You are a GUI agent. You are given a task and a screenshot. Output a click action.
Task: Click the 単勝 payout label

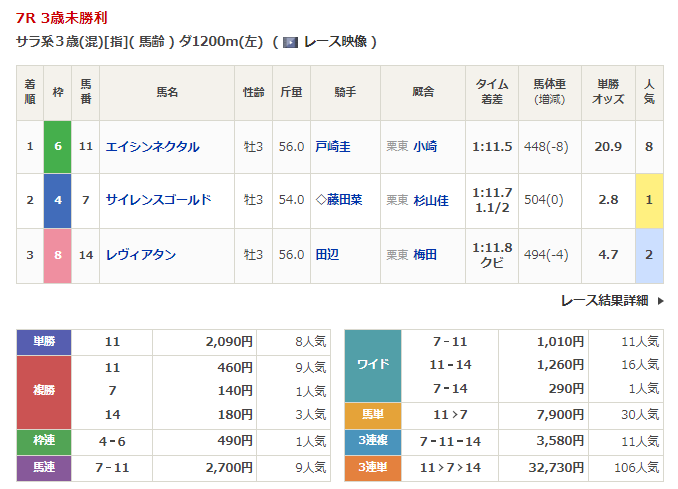[x=44, y=342]
